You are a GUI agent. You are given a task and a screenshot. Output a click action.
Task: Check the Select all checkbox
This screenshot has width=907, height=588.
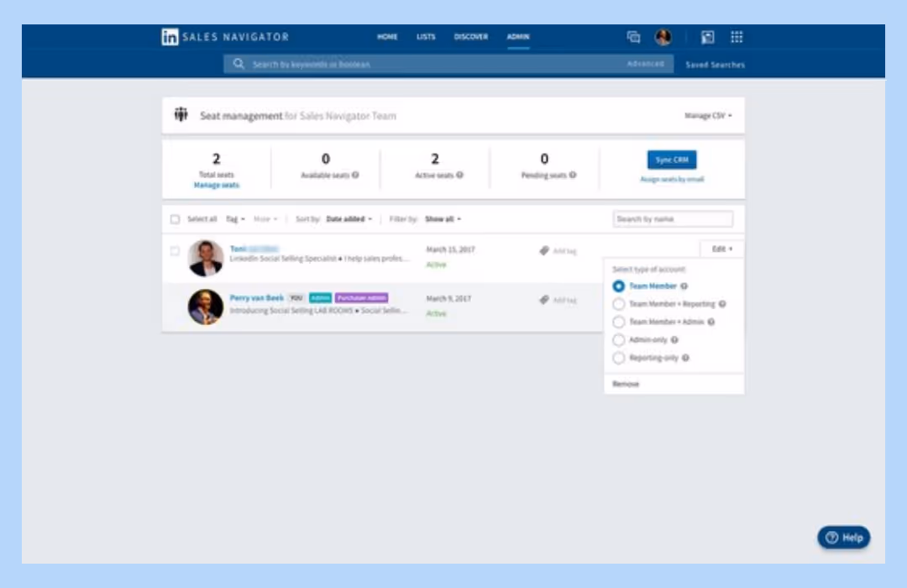point(175,218)
